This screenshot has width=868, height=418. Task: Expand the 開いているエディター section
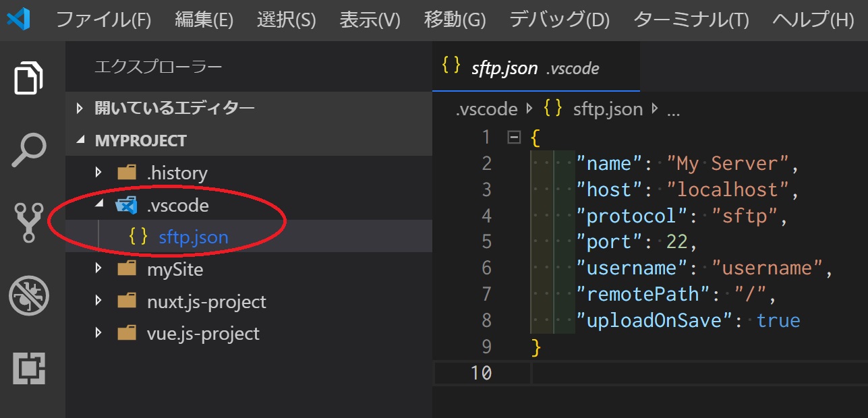tap(80, 108)
